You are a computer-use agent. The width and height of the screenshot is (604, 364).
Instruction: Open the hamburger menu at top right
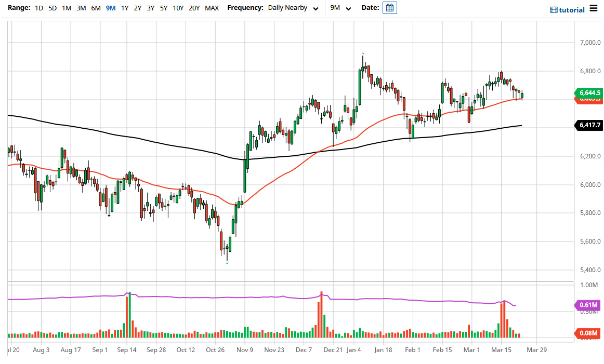594,9
